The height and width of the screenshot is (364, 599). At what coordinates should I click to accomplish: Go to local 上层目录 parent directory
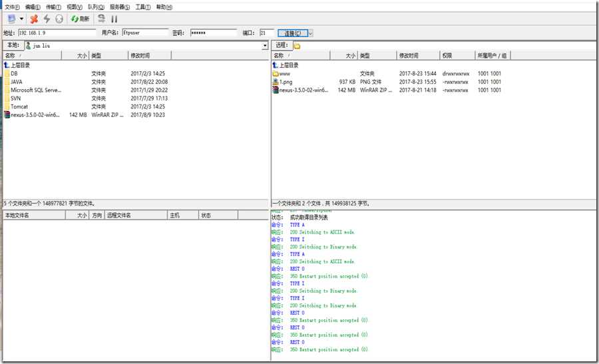pyautogui.click(x=17, y=65)
